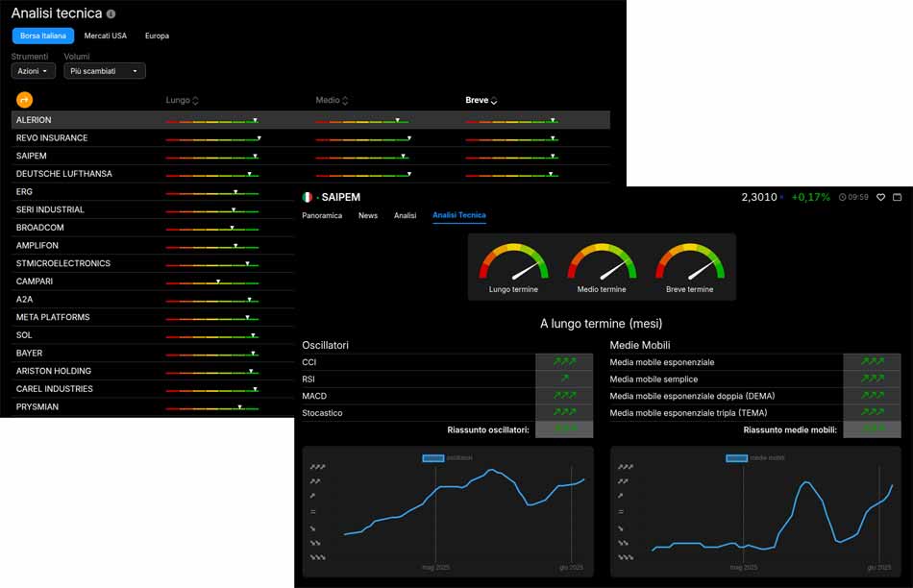Viewport: 913px width, 588px height.
Task: Click the DEMA signal arrows
Action: pyautogui.click(x=873, y=396)
